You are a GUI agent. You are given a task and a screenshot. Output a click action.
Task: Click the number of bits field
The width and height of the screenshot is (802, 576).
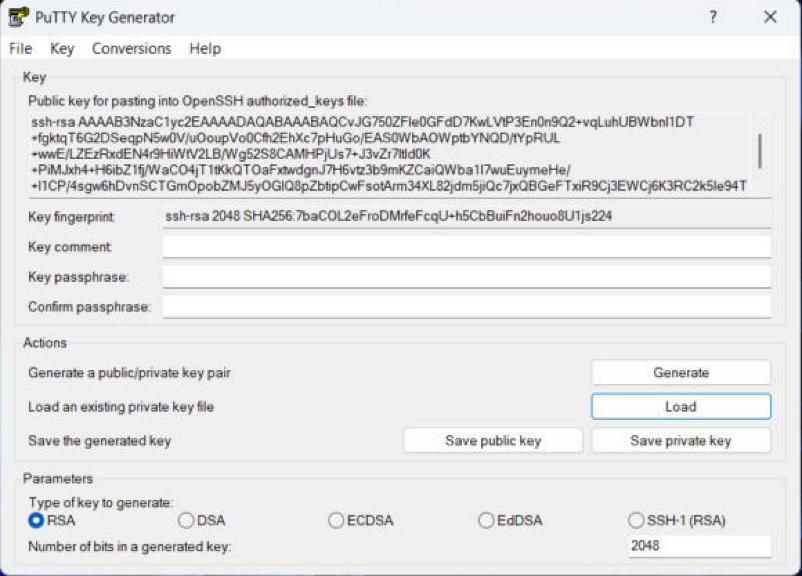tap(700, 546)
